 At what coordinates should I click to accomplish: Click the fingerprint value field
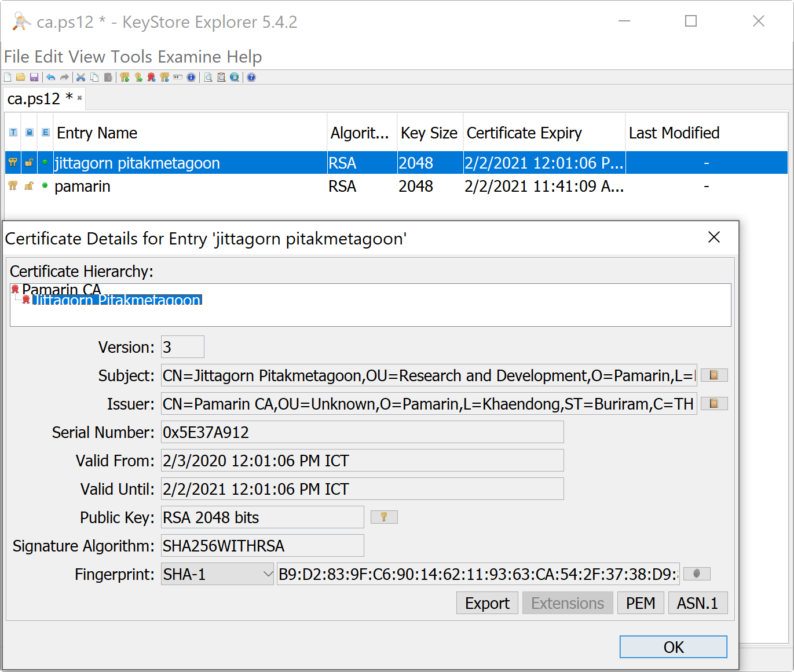(478, 574)
